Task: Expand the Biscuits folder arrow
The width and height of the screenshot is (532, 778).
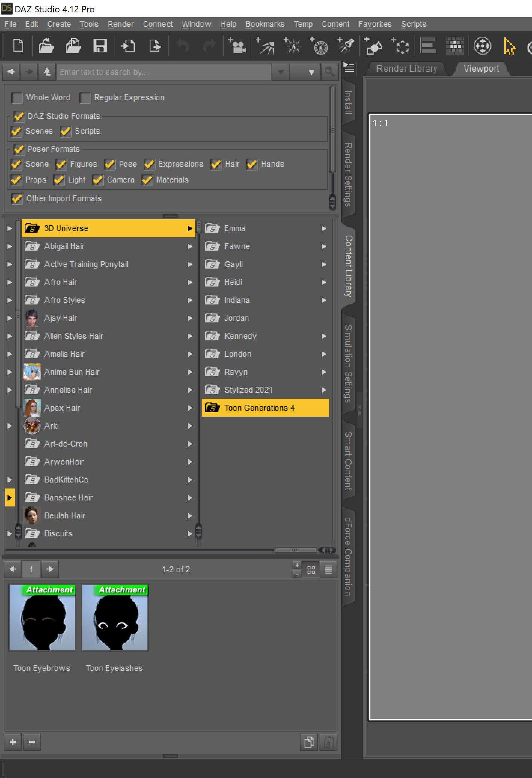Action: [190, 534]
